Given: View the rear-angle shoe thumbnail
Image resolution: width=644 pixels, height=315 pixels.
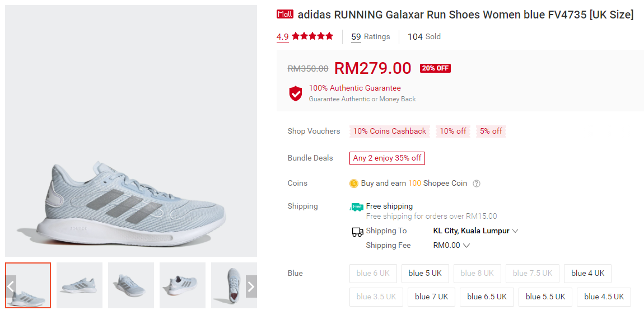Looking at the screenshot, I should coord(183,285).
